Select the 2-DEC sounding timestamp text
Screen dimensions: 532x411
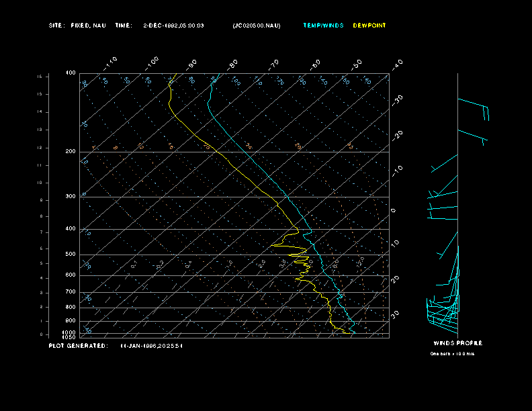[x=173, y=26]
